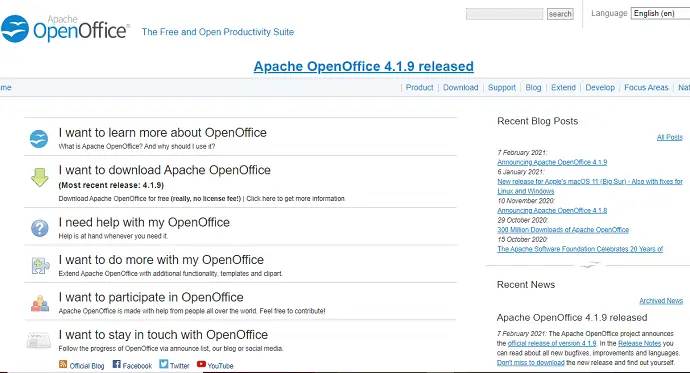Click the Apache OpenOffice seagull logo
690x373 pixels.
[x=15, y=29]
